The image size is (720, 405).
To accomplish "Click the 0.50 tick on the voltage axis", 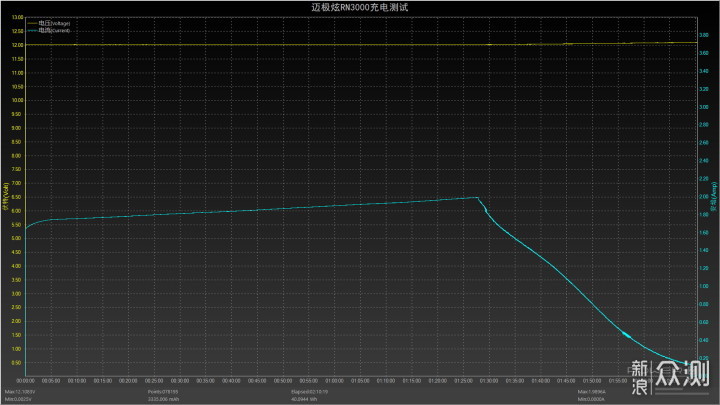I will (x=17, y=363).
